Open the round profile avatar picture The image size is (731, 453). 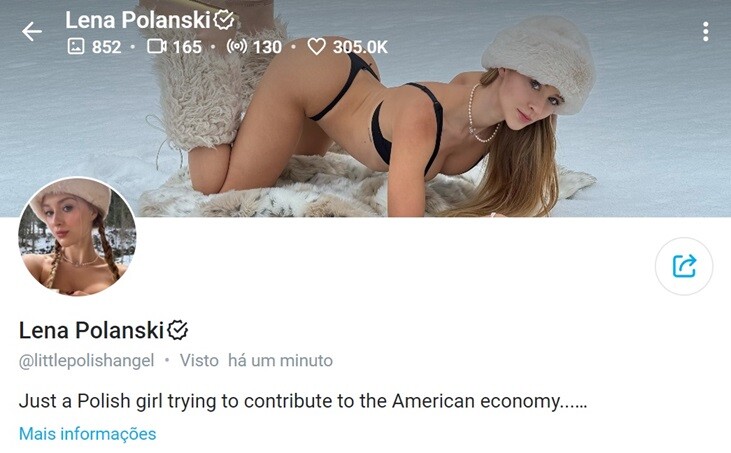point(77,236)
